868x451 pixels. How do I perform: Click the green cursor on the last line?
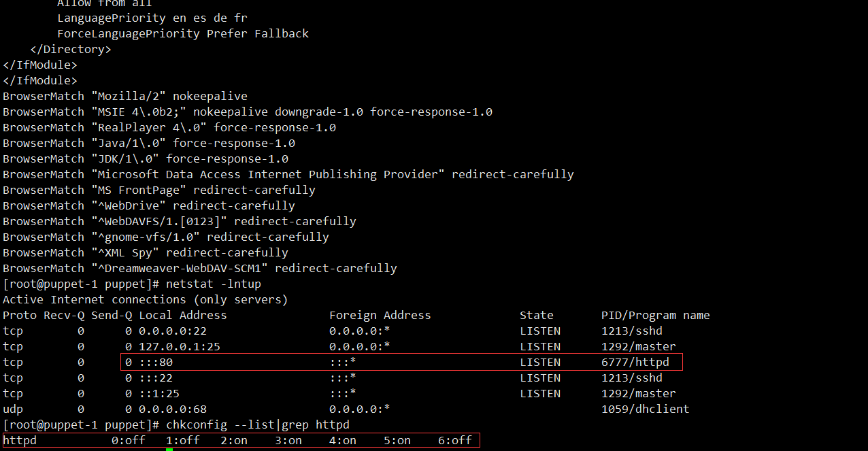169,449
